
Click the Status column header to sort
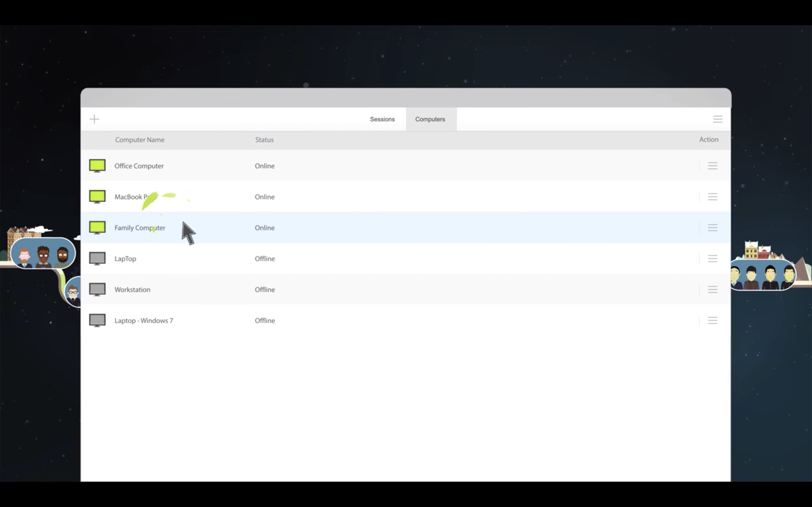264,140
